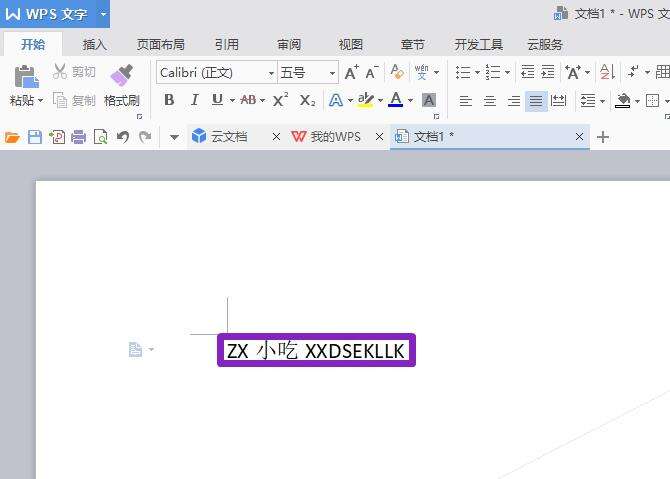The image size is (670, 479).
Task: Open print preview icon
Action: tap(100, 137)
